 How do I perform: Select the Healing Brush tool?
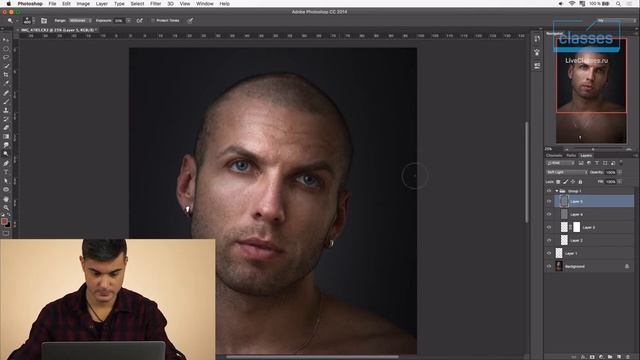click(6, 93)
